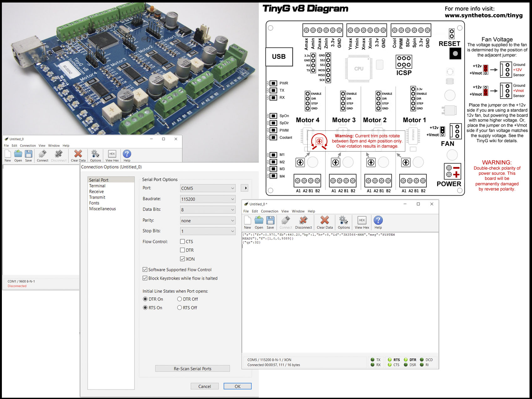532x399 pixels.
Task: Click the DSR status LED indicator
Action: click(x=406, y=365)
